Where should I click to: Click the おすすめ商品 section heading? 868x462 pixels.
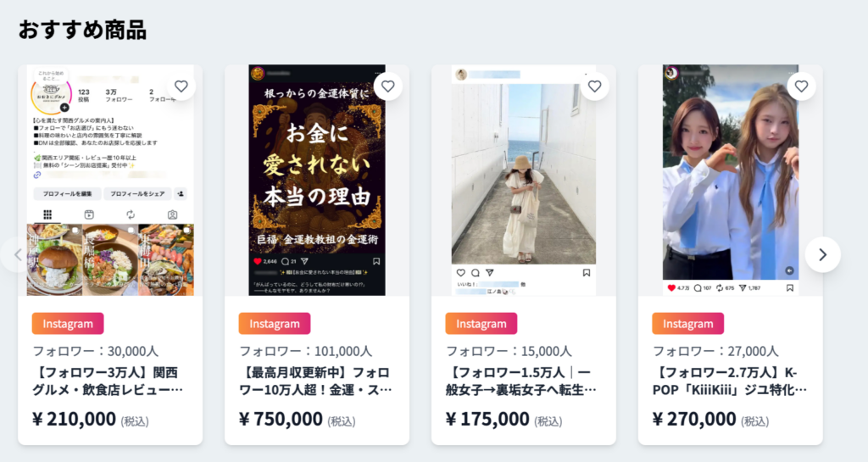(82, 31)
